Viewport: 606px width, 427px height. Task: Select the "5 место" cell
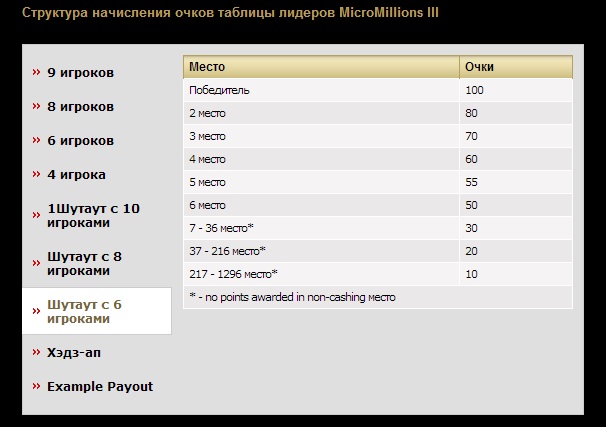(321, 182)
